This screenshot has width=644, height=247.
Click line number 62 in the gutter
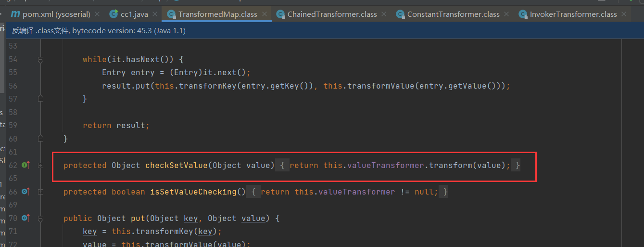coord(13,165)
